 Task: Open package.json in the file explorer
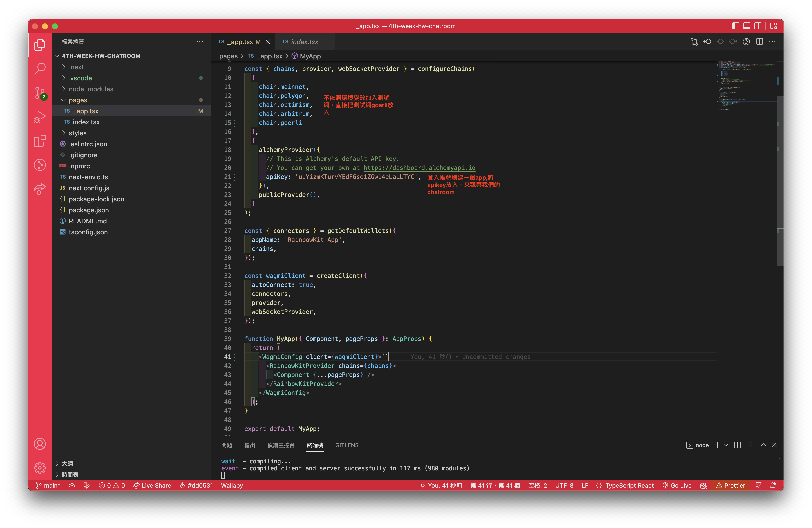pyautogui.click(x=89, y=210)
